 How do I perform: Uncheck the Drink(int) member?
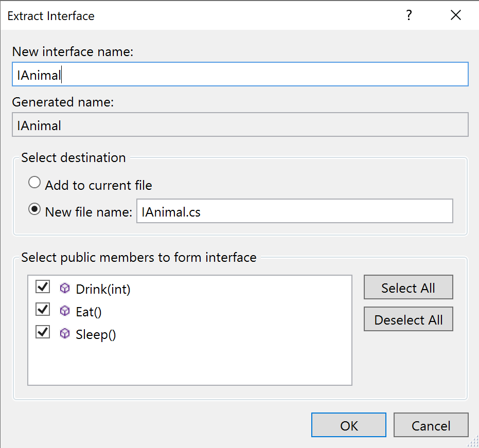click(43, 287)
